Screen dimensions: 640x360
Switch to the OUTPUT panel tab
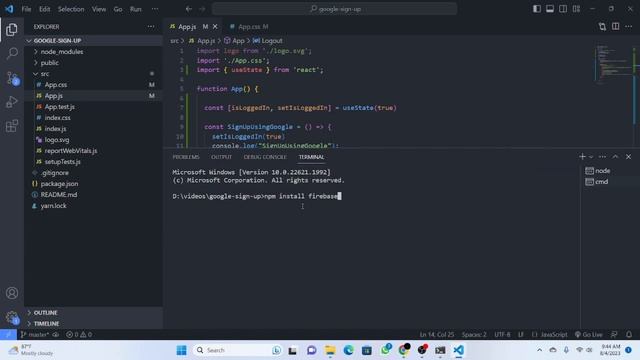pos(221,157)
